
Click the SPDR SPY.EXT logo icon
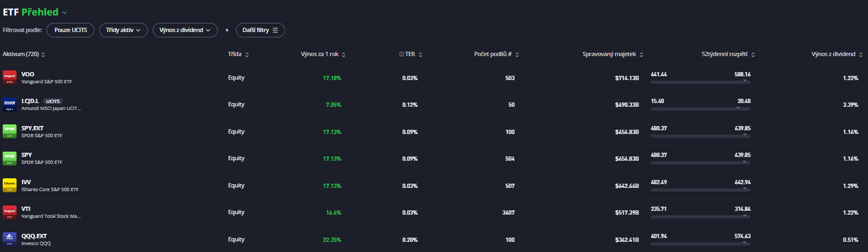pos(10,131)
